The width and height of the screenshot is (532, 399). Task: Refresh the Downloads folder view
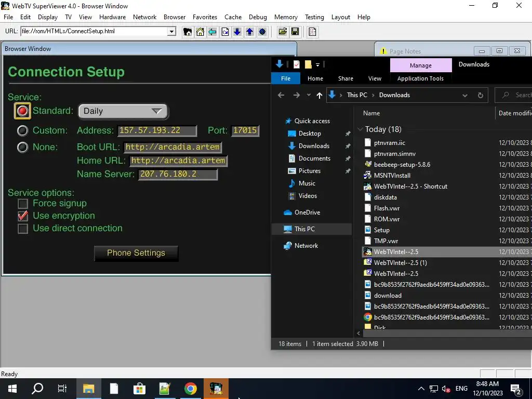click(481, 96)
